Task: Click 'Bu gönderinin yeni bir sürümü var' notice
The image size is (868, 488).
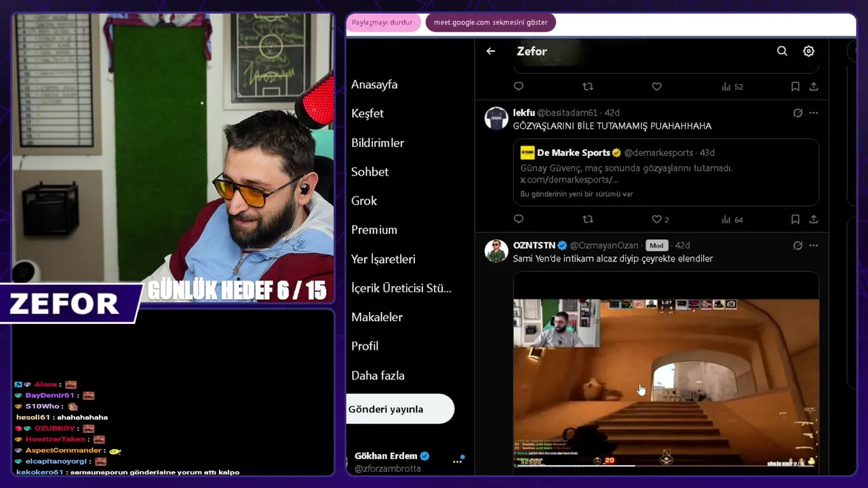Action: (x=576, y=194)
